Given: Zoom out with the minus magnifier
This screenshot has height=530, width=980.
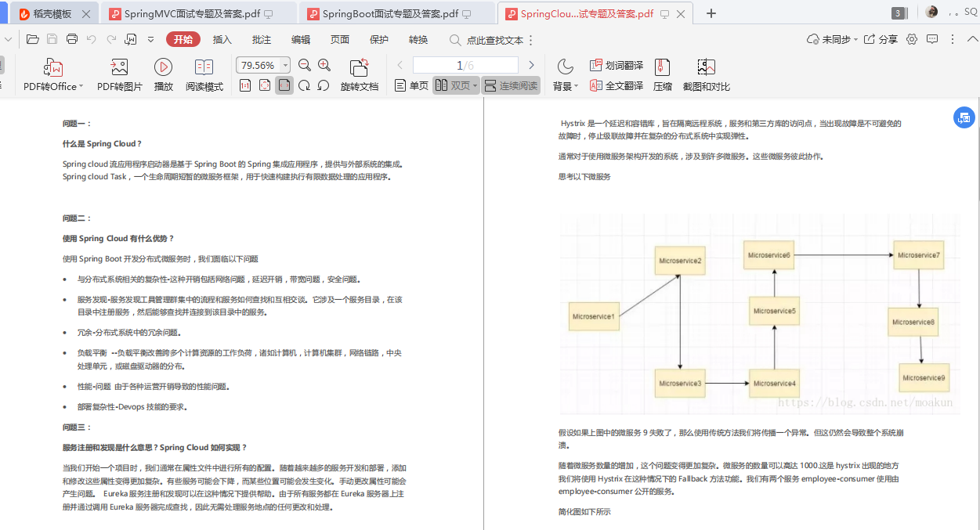Looking at the screenshot, I should [x=305, y=65].
